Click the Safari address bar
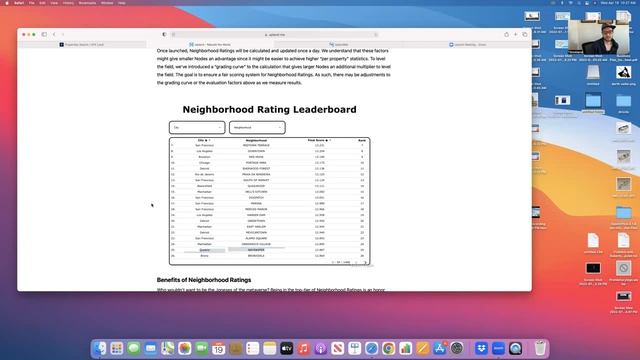Screen dimensions: 640x360 [275, 35]
